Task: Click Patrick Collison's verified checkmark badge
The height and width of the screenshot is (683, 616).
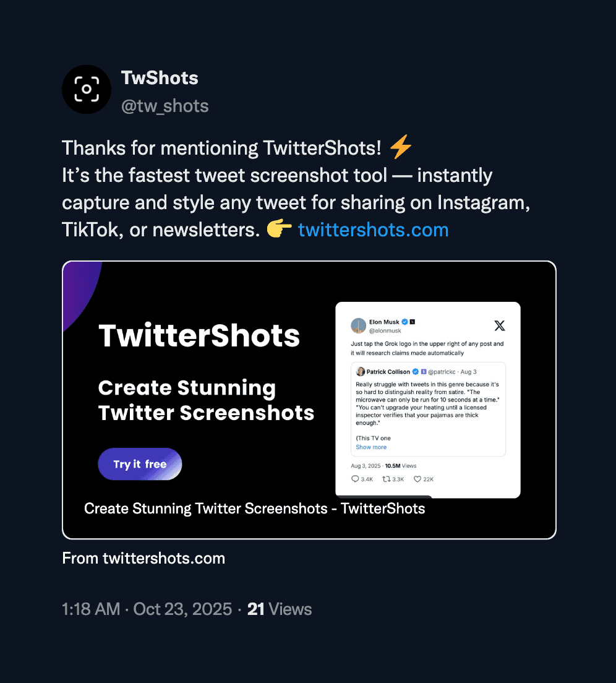Action: pyautogui.click(x=415, y=372)
